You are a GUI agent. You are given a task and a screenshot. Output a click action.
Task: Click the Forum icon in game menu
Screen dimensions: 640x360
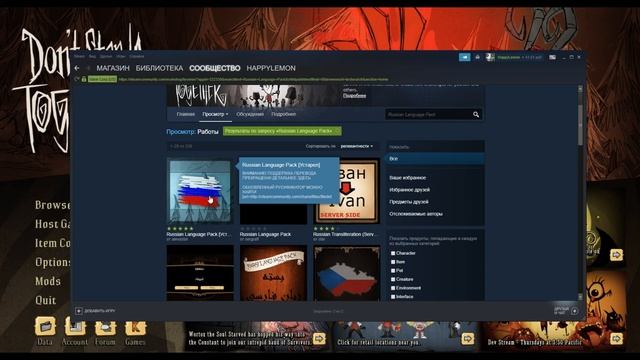105,327
